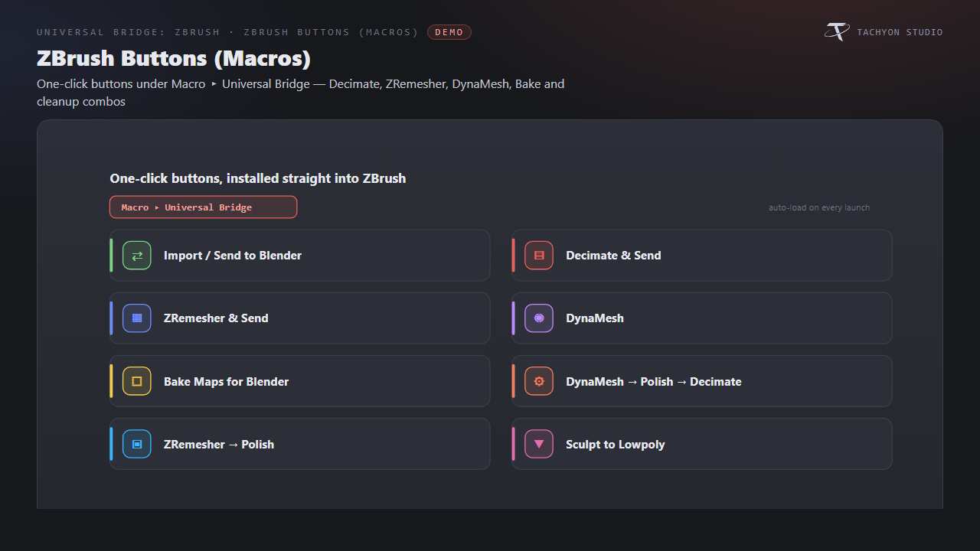The image size is (980, 551).
Task: Click the Tachyon Studio brand text
Action: point(900,32)
